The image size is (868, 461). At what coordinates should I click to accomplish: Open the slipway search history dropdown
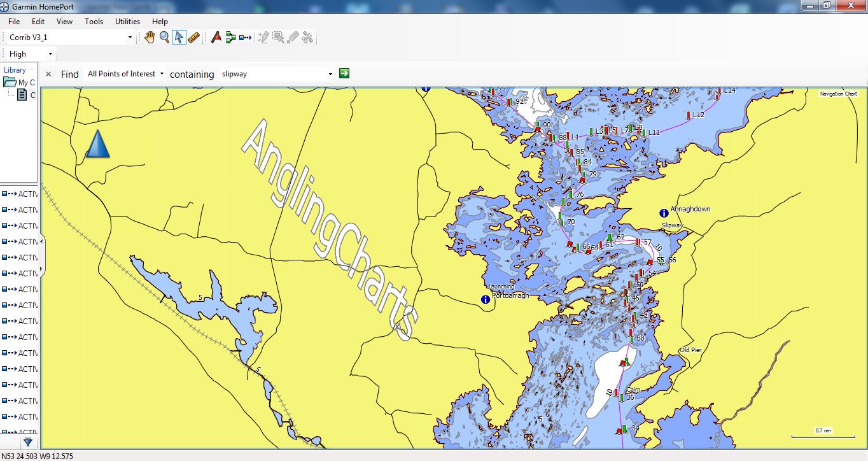pos(330,74)
